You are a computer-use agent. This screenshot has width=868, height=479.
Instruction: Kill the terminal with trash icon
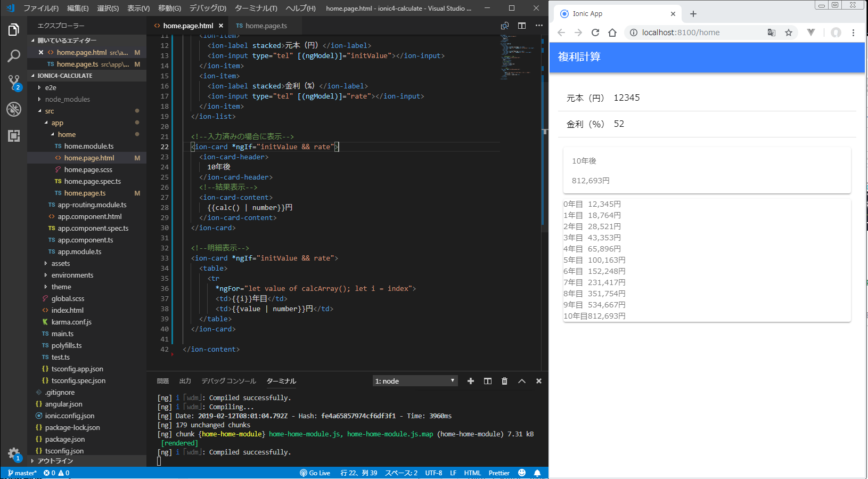click(504, 381)
